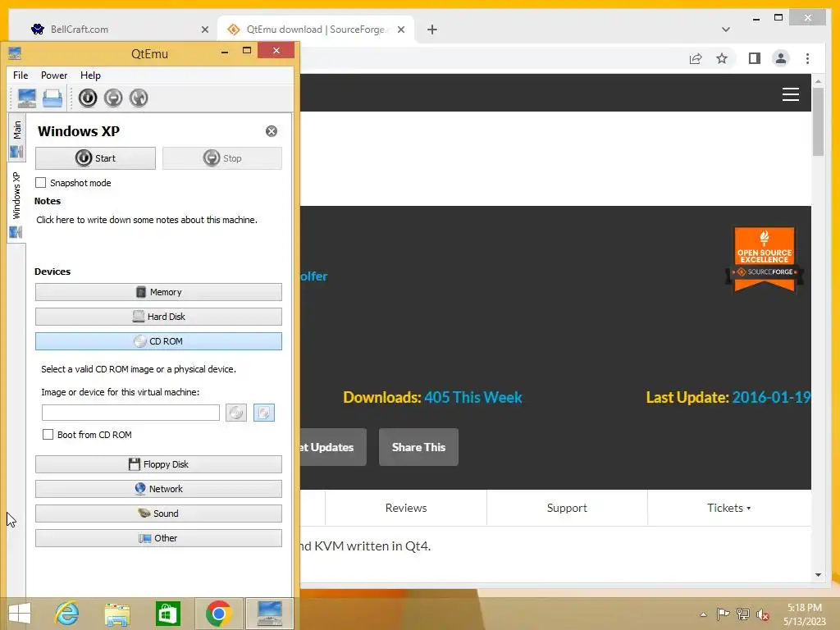Toggle Chrome side panel icon
This screenshot has height=630, width=840.
click(x=755, y=58)
